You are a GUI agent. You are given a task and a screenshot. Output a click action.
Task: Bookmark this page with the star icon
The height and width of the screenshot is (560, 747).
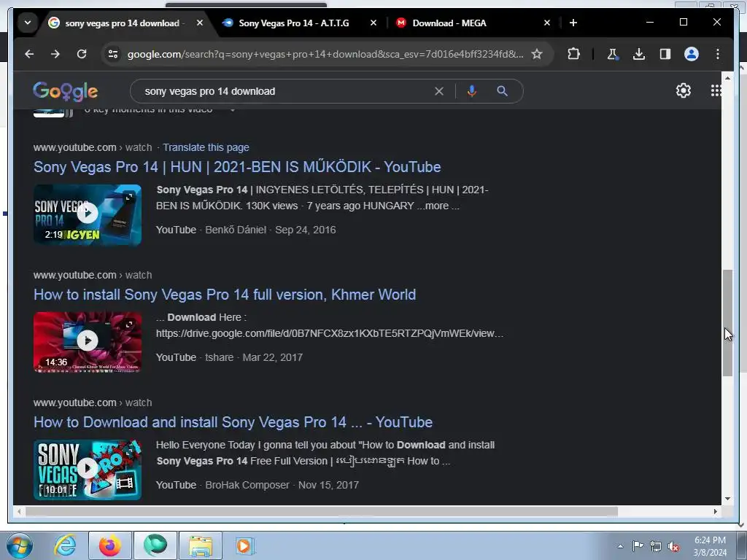[537, 54]
